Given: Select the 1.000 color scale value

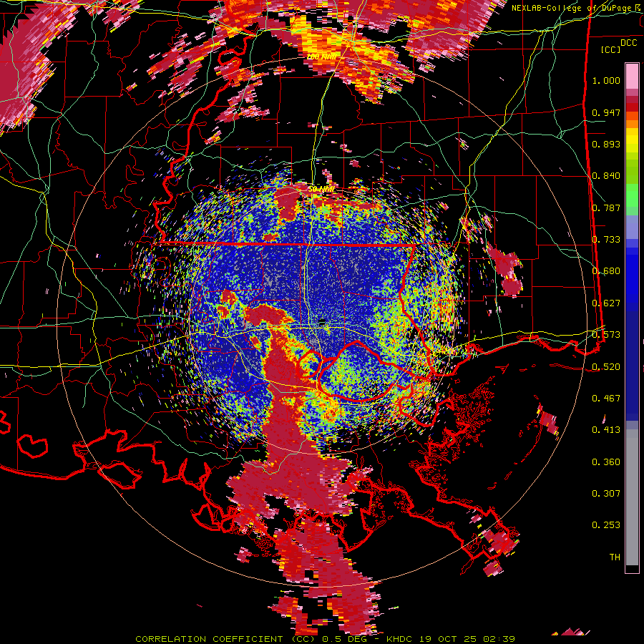Looking at the screenshot, I should pyautogui.click(x=606, y=80).
